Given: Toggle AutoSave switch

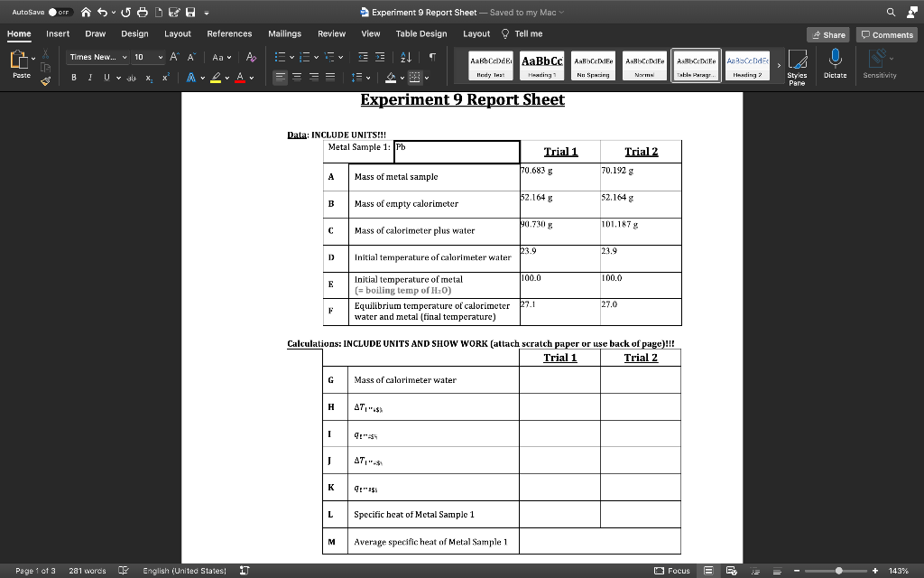Looking at the screenshot, I should (60, 12).
